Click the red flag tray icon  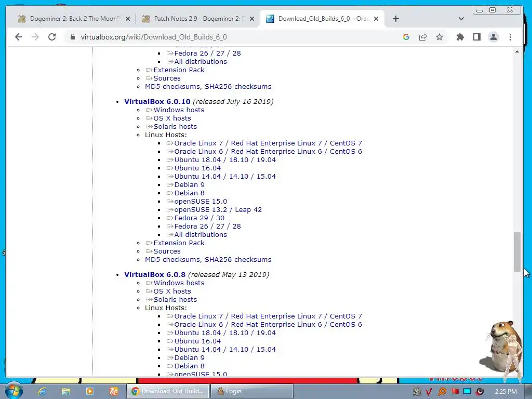[x=455, y=391]
